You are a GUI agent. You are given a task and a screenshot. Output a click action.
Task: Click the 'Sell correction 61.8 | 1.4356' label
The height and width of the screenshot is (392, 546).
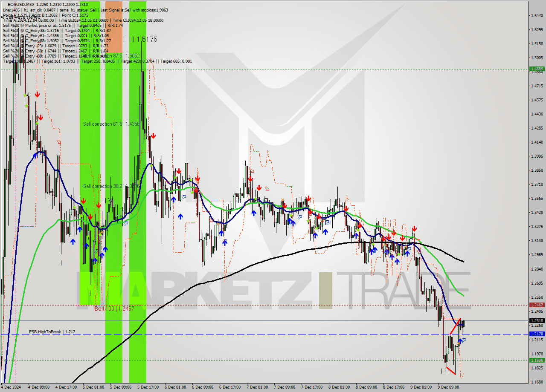pos(111,124)
